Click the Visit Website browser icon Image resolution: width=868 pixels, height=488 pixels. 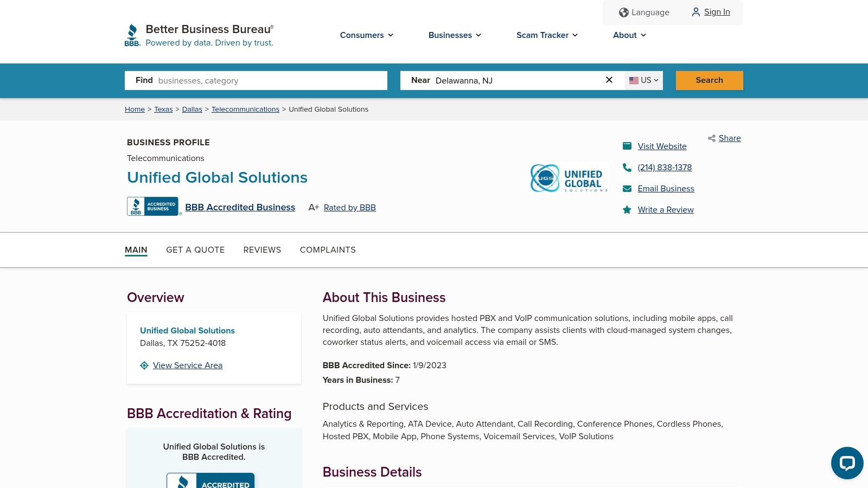click(x=627, y=146)
